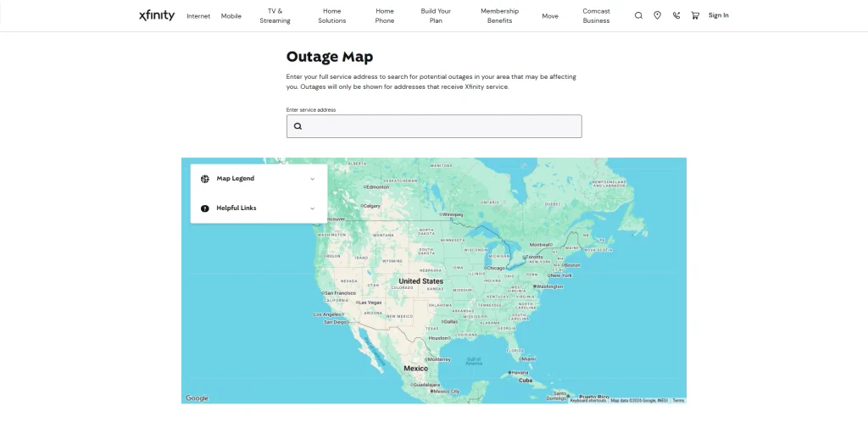Click the Cuba label on map
This screenshot has height=422, width=868.
(x=526, y=380)
